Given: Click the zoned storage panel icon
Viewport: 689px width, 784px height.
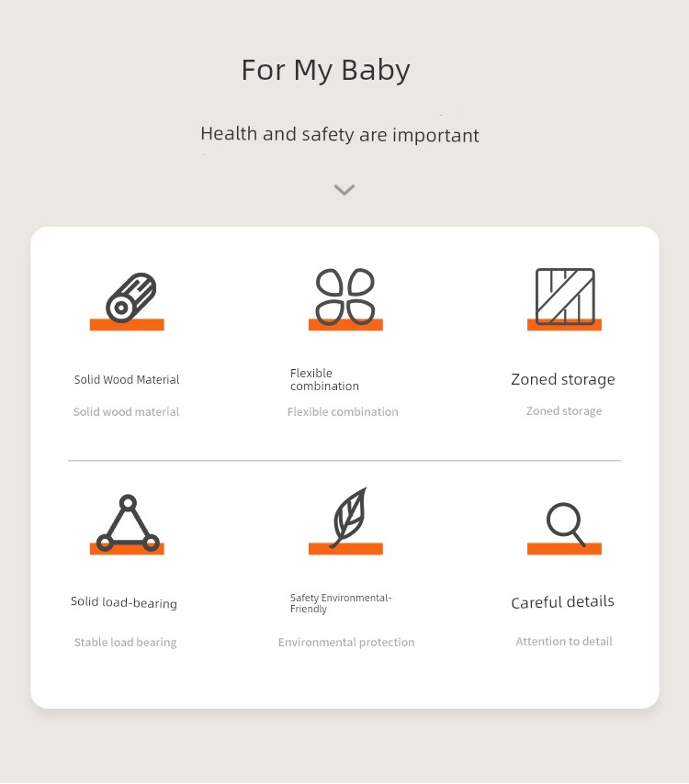Looking at the screenshot, I should point(565,297).
